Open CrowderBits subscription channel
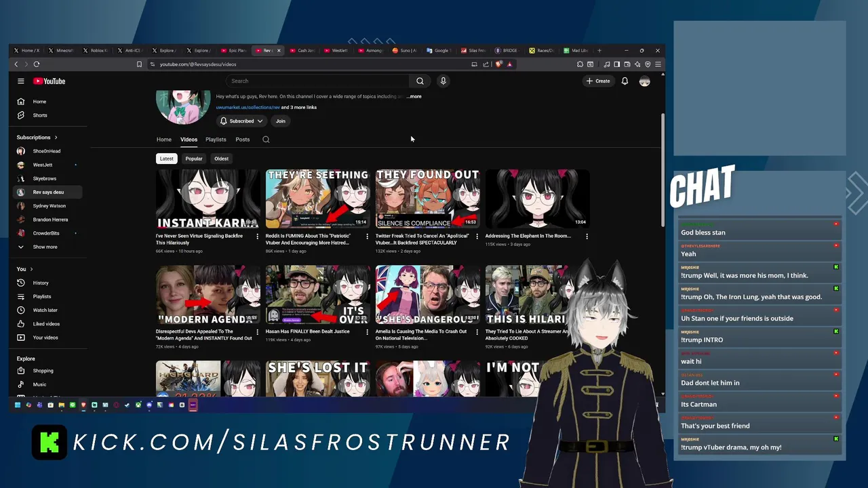Viewport: 868px width, 488px height. point(47,233)
